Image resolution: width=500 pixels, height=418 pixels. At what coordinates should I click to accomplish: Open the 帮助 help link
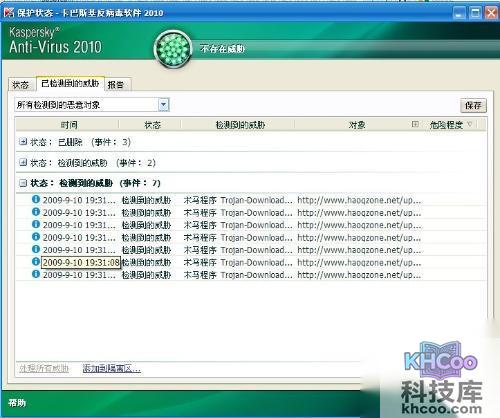(x=17, y=403)
